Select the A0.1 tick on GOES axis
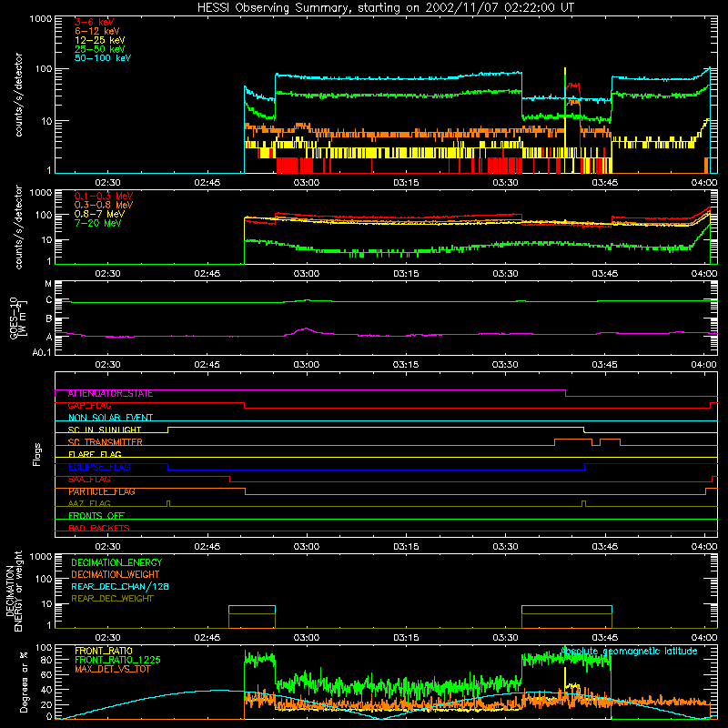This screenshot has width=728, height=728. (42, 353)
